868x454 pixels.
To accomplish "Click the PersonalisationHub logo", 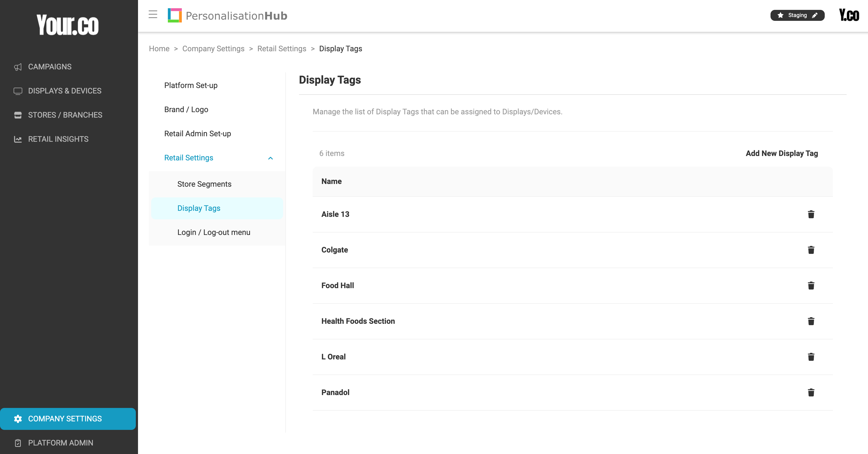I will [x=228, y=16].
